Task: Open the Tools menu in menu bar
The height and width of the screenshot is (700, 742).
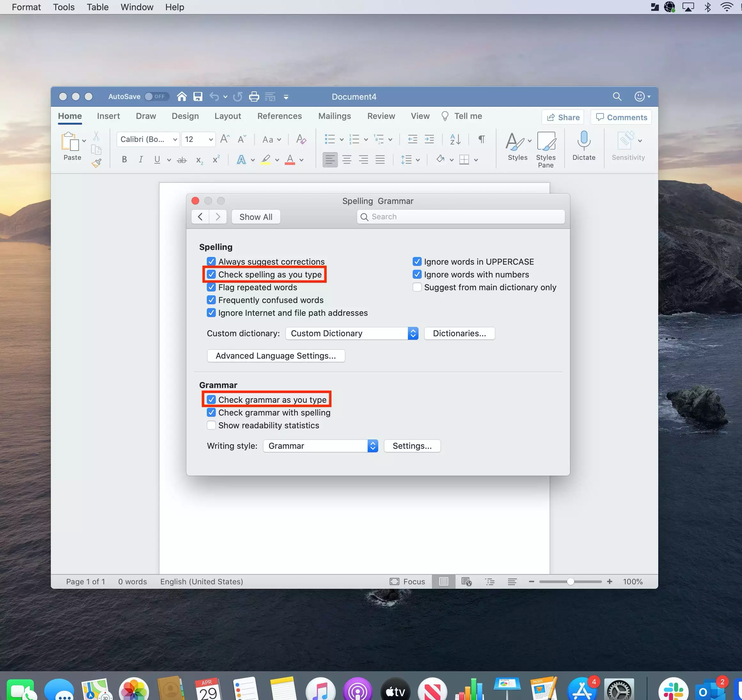Action: (64, 7)
